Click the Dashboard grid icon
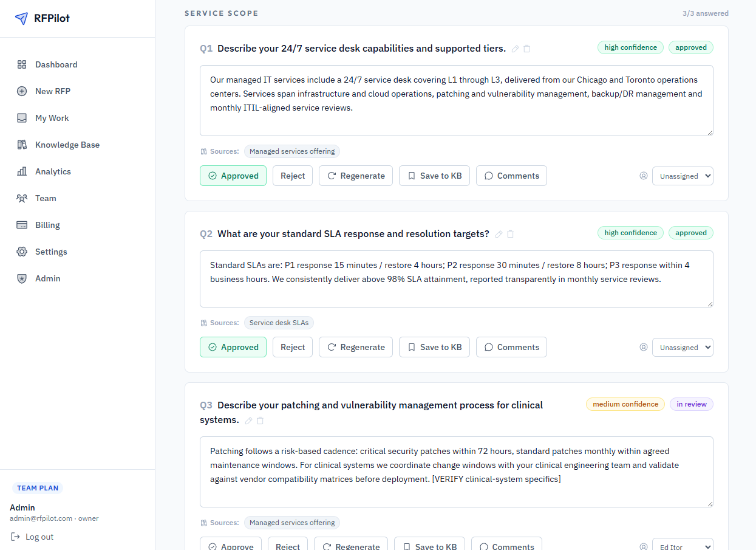The image size is (756, 550). 22,64
